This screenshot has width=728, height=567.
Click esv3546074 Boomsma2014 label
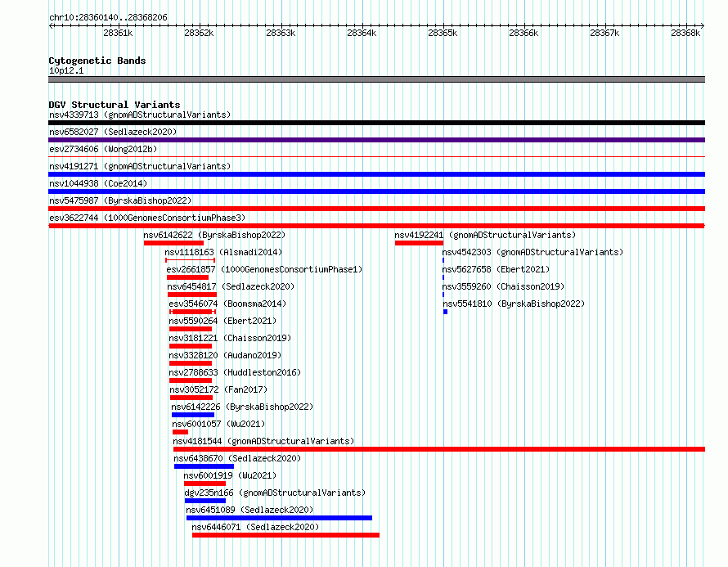(227, 304)
